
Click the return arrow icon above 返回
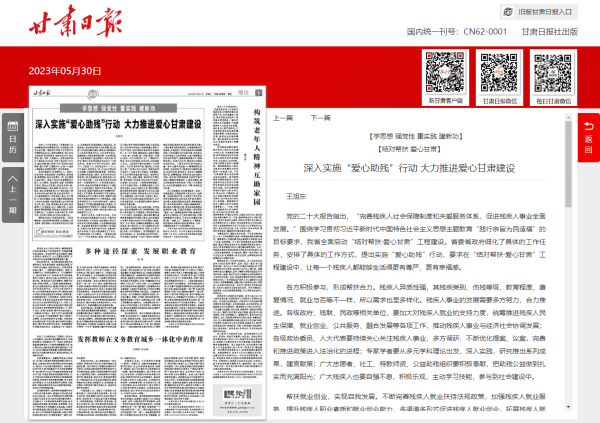[589, 126]
